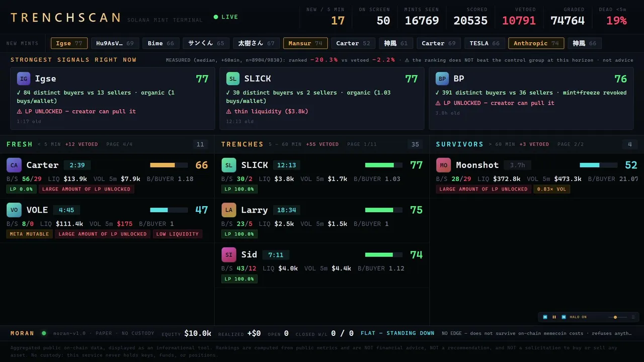This screenshot has height=362, width=644.
Task: Click the SL avatar in Trenches column
Action: (x=229, y=165)
